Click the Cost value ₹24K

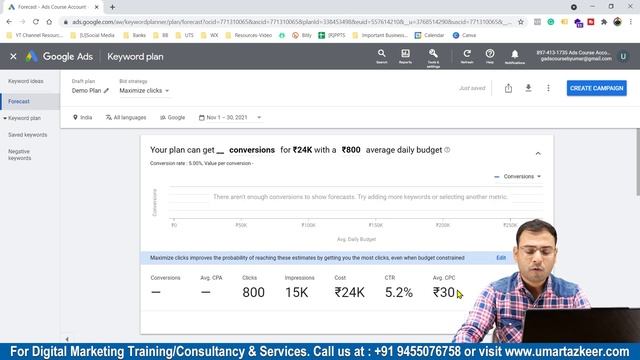coord(350,292)
